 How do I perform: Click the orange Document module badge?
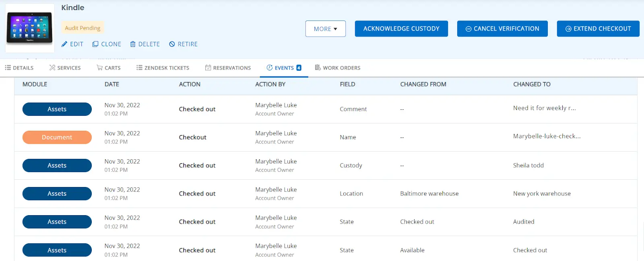pos(57,137)
